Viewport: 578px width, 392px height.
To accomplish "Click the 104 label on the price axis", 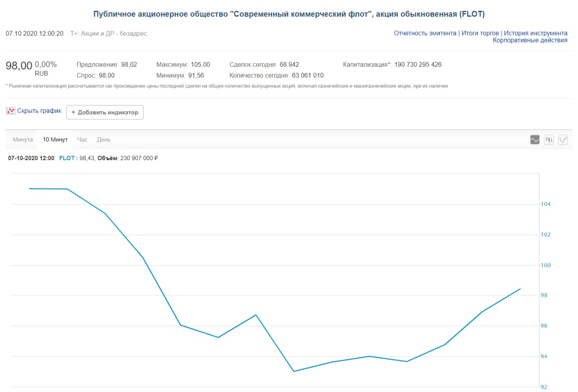I will 546,204.
